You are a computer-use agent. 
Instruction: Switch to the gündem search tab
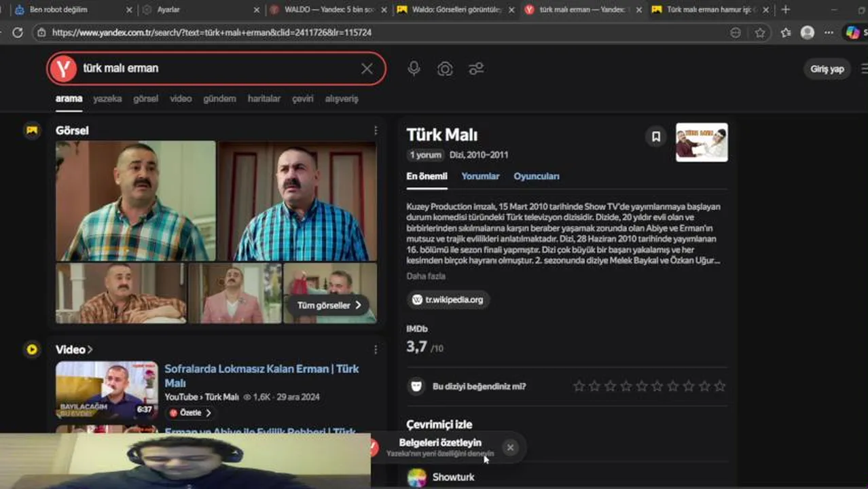click(219, 98)
